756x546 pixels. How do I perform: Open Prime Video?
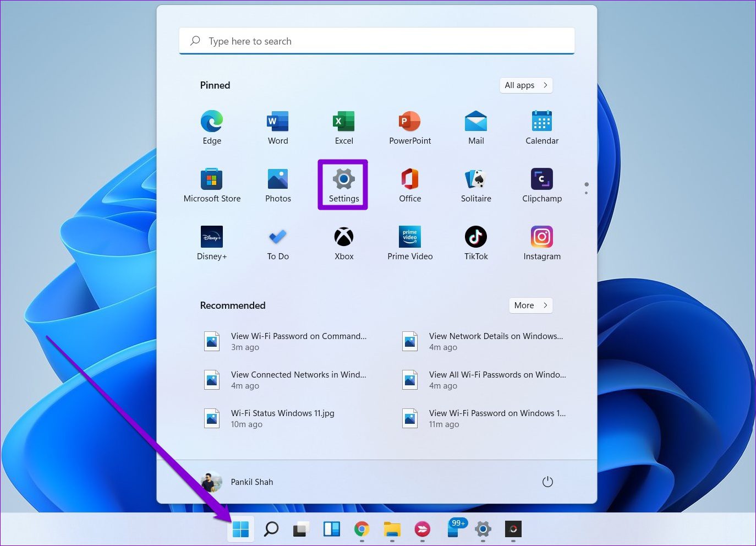pyautogui.click(x=410, y=242)
